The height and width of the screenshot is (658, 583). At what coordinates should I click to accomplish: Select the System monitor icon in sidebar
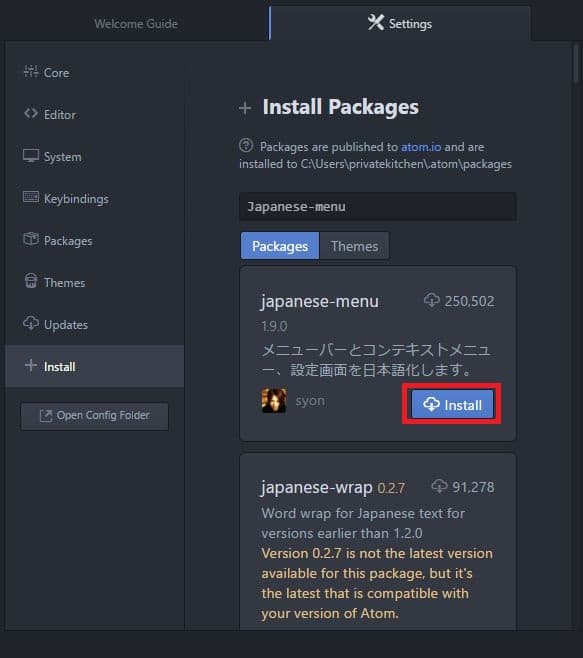[x=31, y=156]
